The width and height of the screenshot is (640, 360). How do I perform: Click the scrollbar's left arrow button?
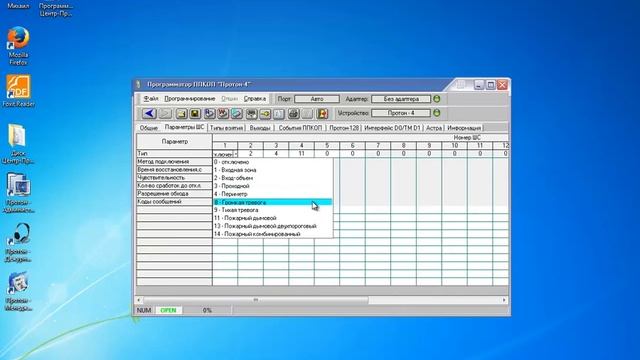coord(139,300)
